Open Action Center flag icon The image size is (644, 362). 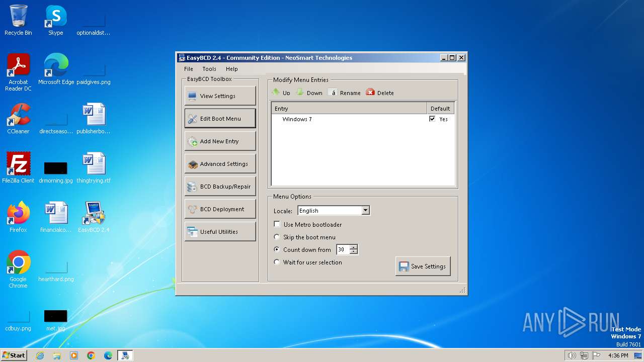click(596, 355)
